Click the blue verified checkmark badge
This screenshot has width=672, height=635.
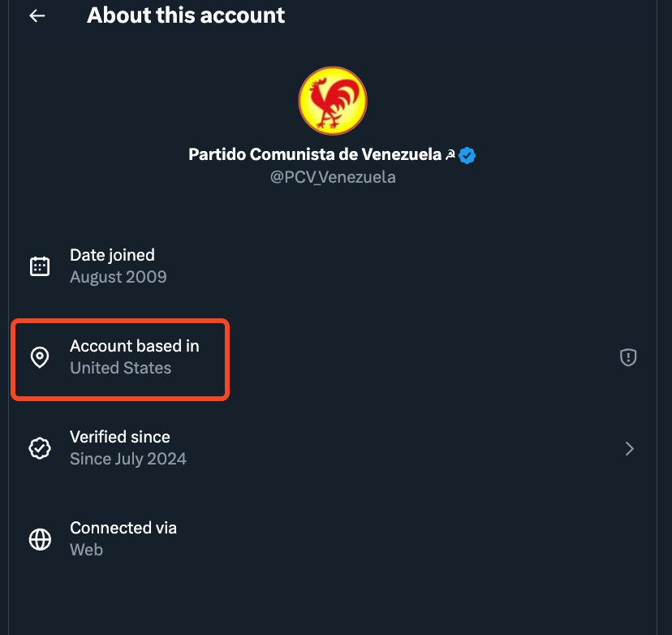click(x=467, y=154)
